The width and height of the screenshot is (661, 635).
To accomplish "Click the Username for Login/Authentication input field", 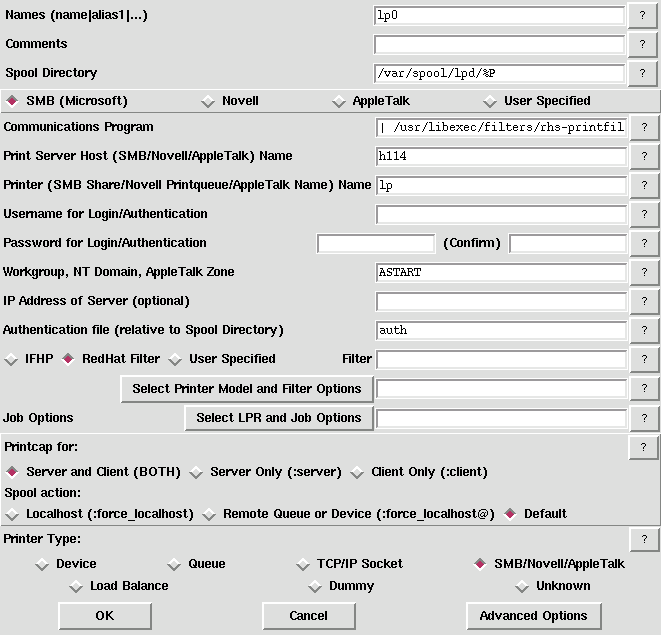I will [500, 215].
